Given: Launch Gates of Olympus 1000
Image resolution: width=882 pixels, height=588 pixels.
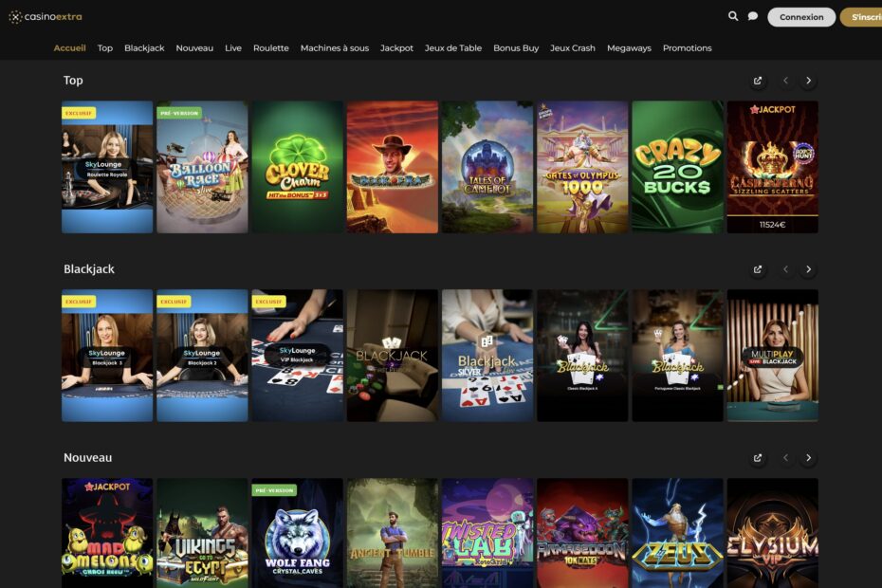Looking at the screenshot, I should click(x=582, y=167).
